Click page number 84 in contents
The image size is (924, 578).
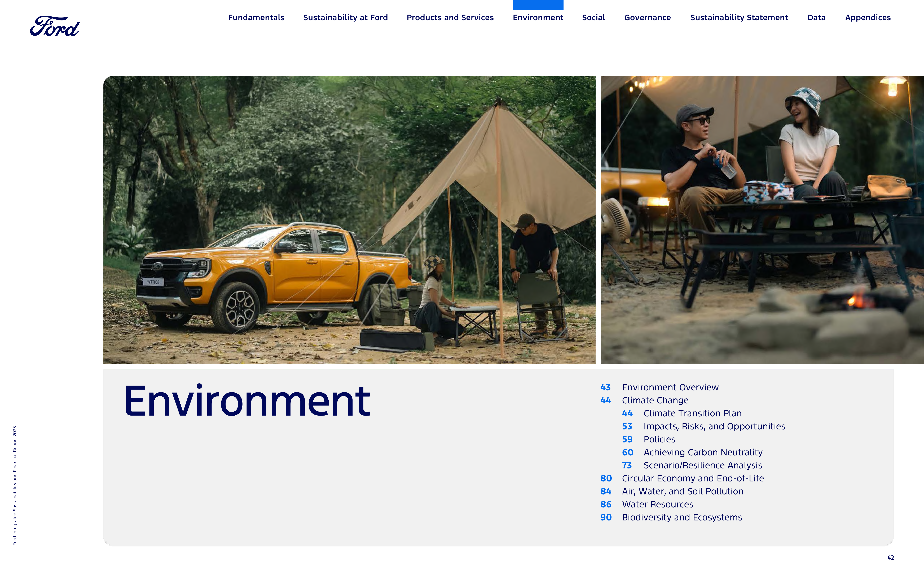point(606,491)
